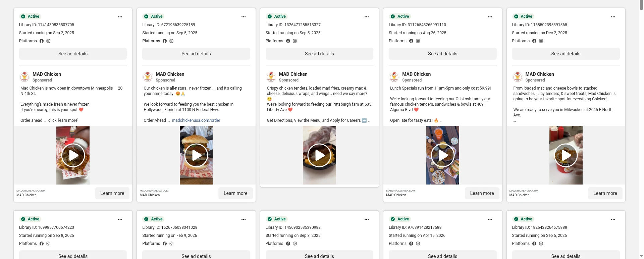Click MAD Chicken avatar on the Milwaukee ad
Image resolution: width=644 pixels, height=259 pixels.
518,77
